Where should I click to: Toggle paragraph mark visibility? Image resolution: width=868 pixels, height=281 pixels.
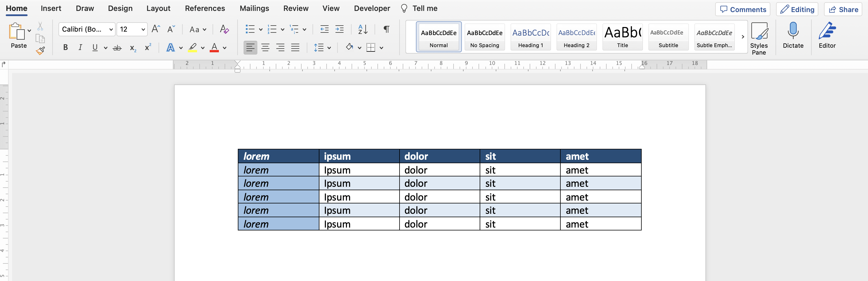point(386,30)
